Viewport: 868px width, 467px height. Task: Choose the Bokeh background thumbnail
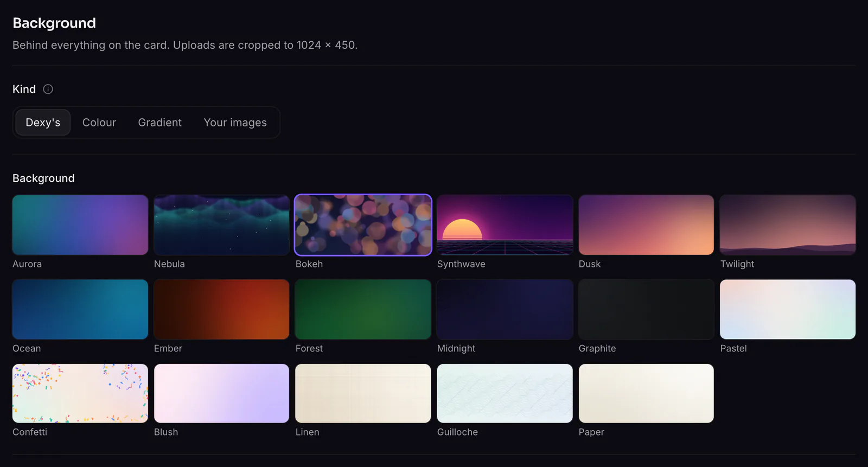point(363,225)
